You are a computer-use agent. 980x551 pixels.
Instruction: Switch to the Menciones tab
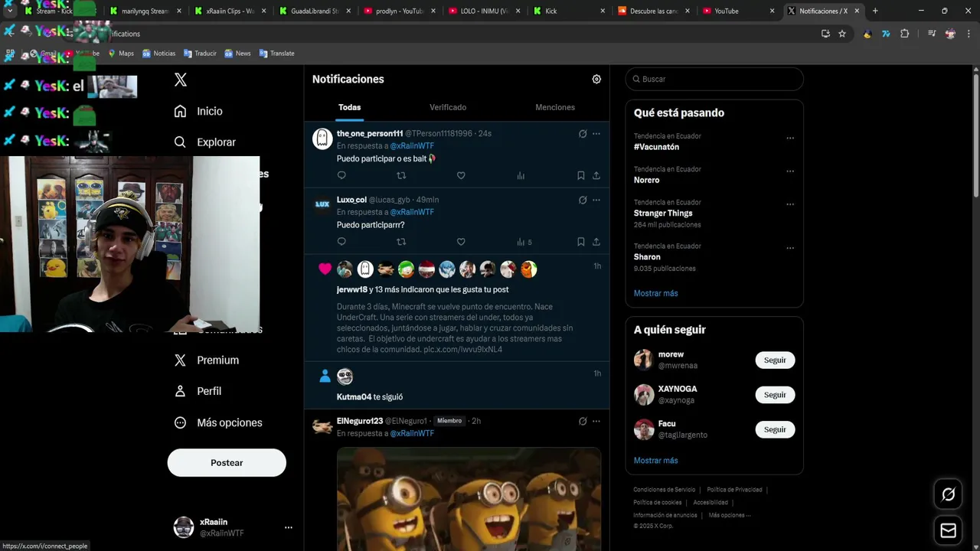555,107
